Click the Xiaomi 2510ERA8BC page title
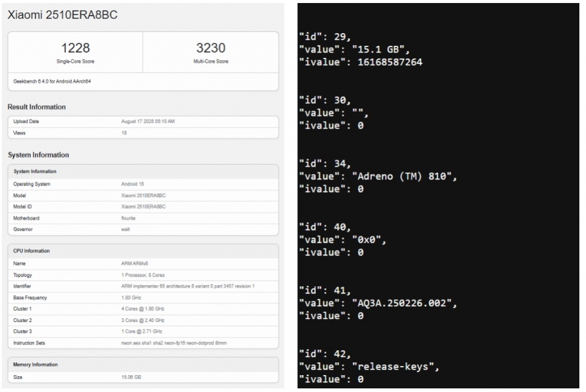This screenshot has width=586, height=392. (62, 15)
